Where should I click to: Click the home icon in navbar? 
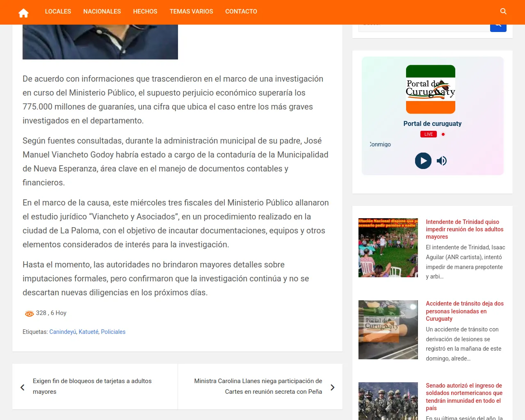point(23,13)
